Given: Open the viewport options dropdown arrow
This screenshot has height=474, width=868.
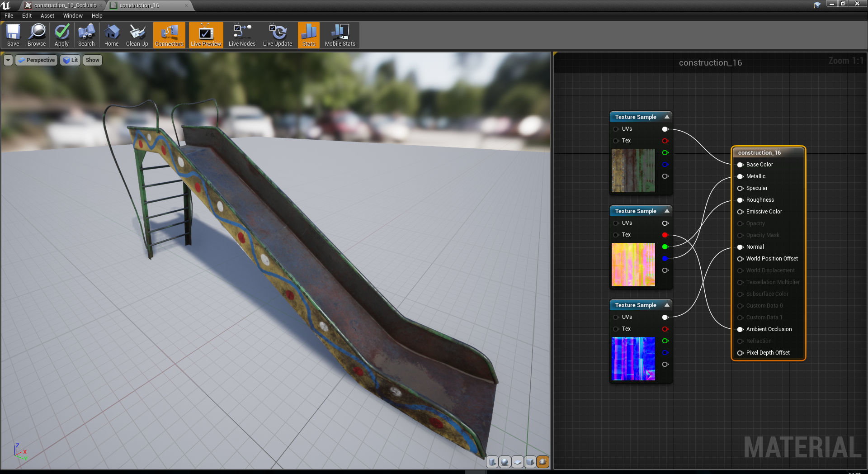Looking at the screenshot, I should tap(8, 60).
